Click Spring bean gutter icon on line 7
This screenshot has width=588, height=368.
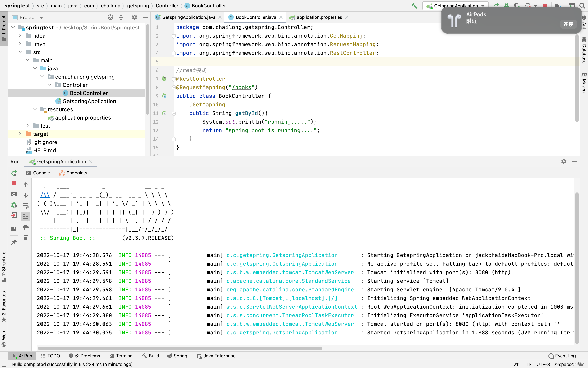click(164, 79)
